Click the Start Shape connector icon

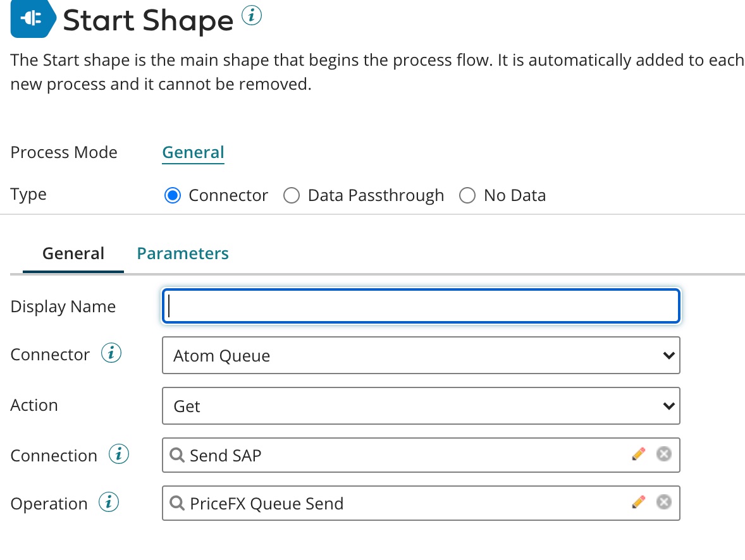click(31, 19)
